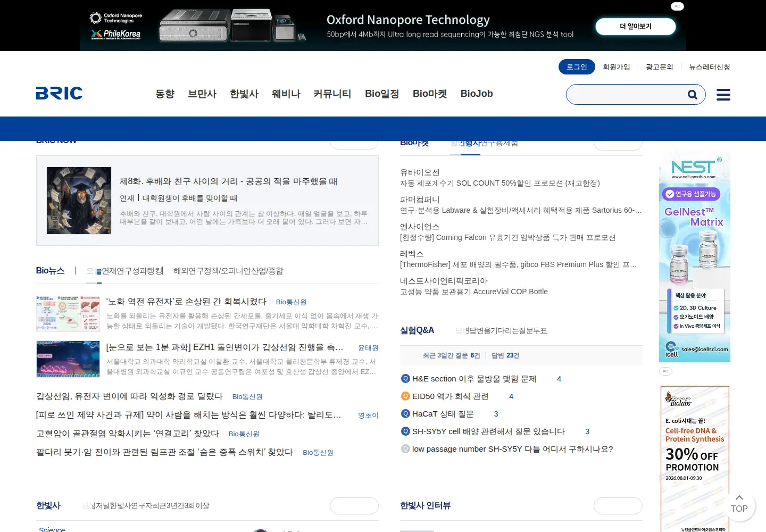Open the 광고문의 link
The width and height of the screenshot is (766, 532).
coord(659,67)
